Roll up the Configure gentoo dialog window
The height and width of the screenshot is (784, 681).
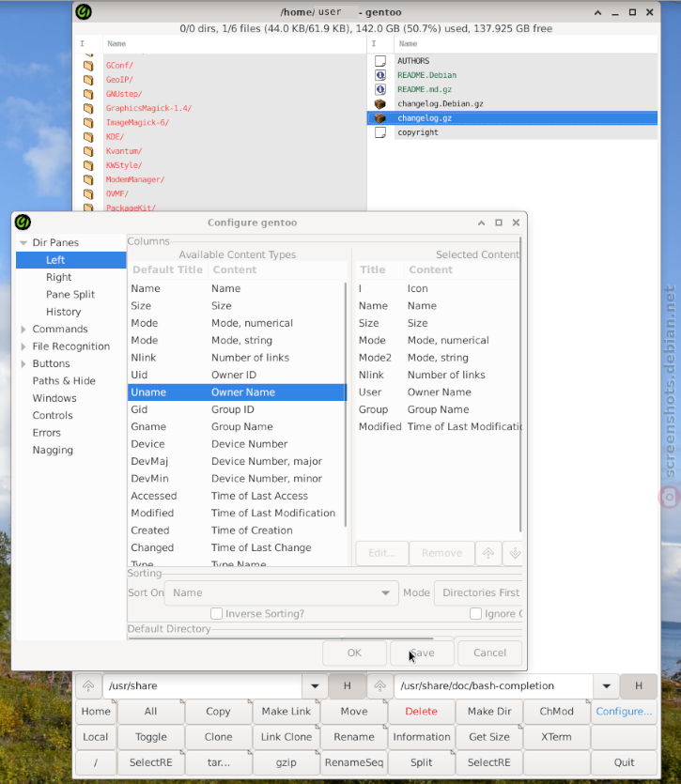481,223
